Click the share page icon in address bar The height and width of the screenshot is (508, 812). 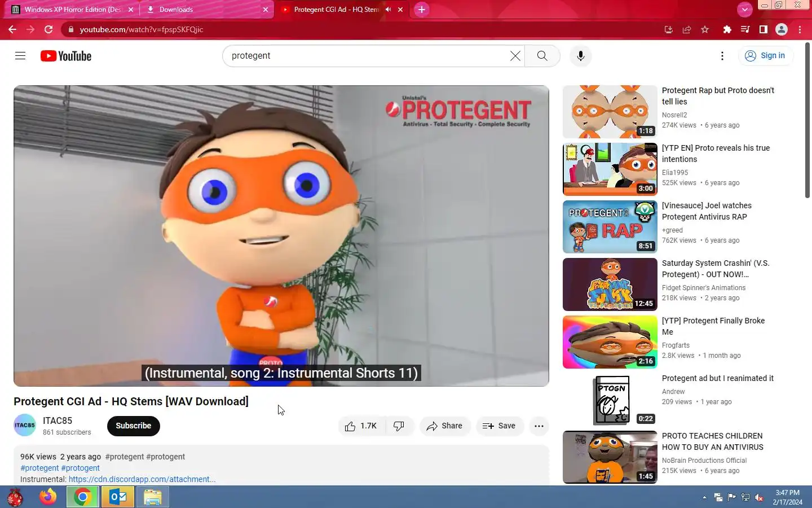687,29
